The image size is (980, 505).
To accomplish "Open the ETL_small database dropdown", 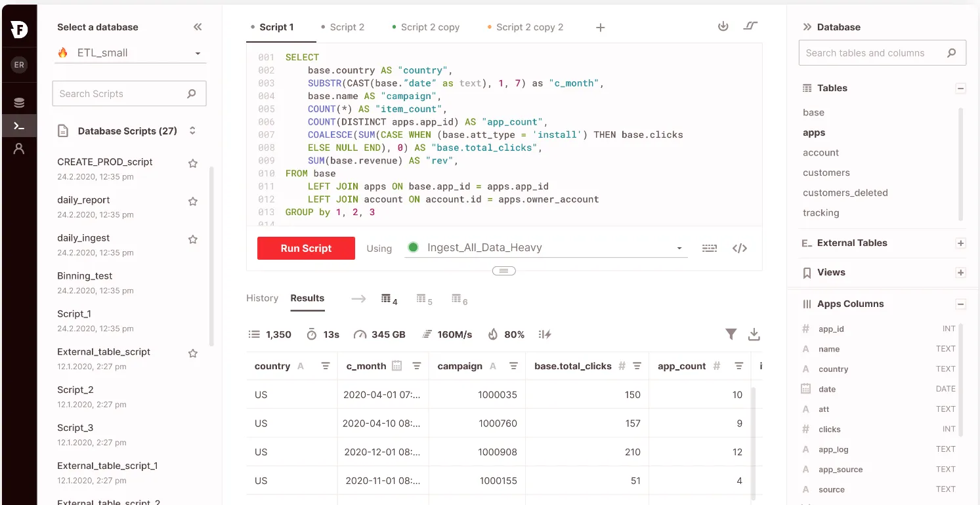I will [x=130, y=53].
